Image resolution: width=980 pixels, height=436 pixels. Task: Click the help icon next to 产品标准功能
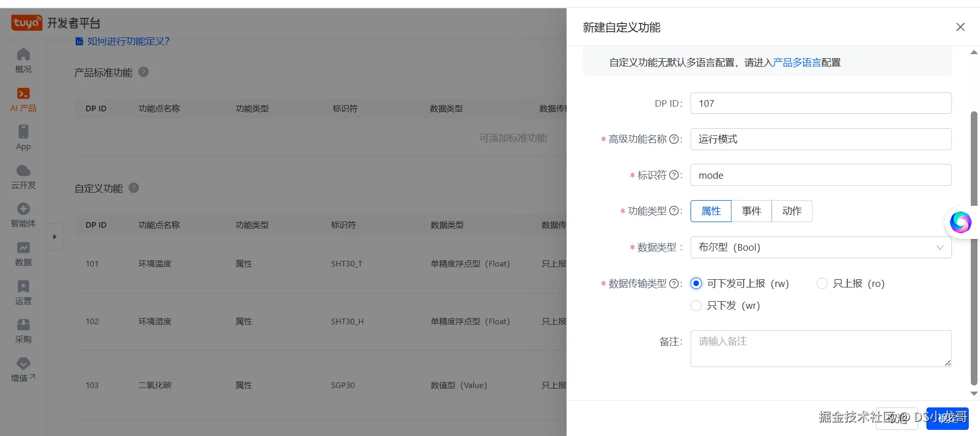143,72
